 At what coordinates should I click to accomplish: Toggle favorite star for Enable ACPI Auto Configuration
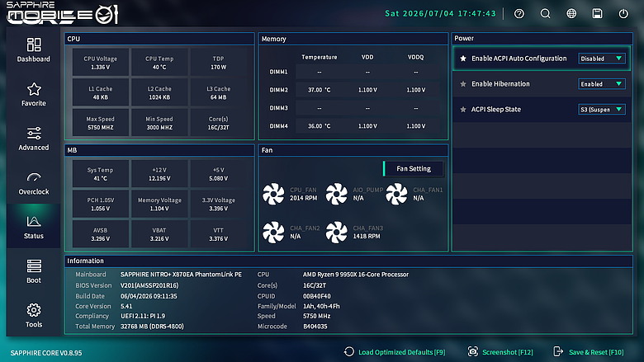click(x=463, y=59)
